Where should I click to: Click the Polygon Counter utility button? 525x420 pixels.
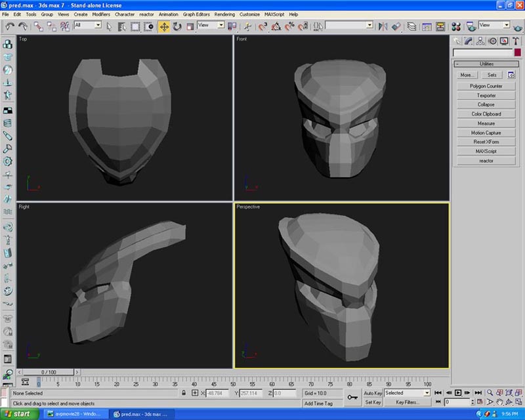coord(486,86)
